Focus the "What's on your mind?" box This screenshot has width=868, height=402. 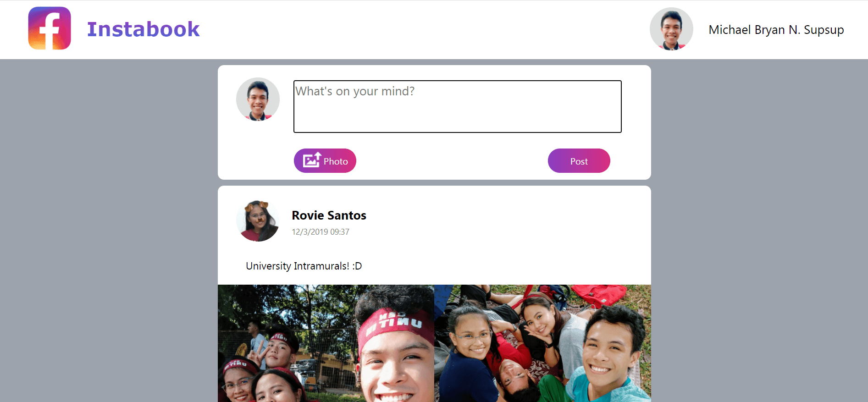pyautogui.click(x=457, y=106)
